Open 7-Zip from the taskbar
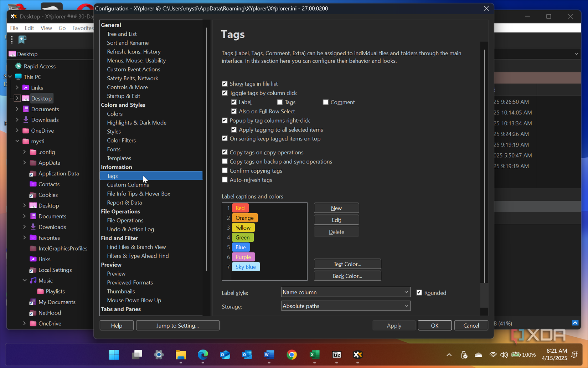The image size is (588, 368). (x=337, y=355)
